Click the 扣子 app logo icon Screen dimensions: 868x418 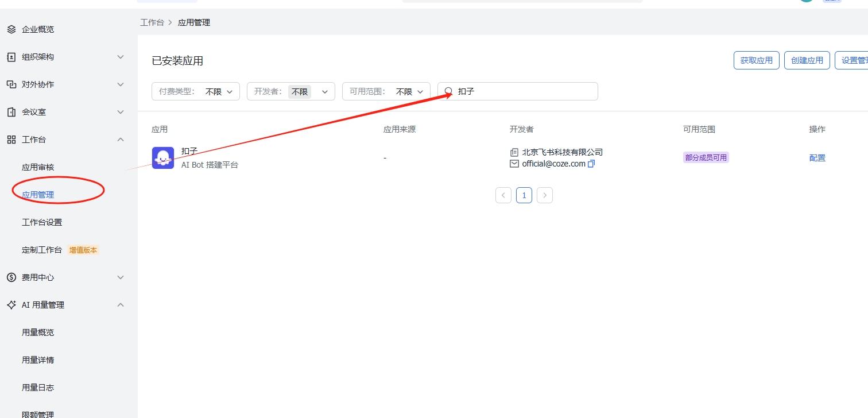163,158
